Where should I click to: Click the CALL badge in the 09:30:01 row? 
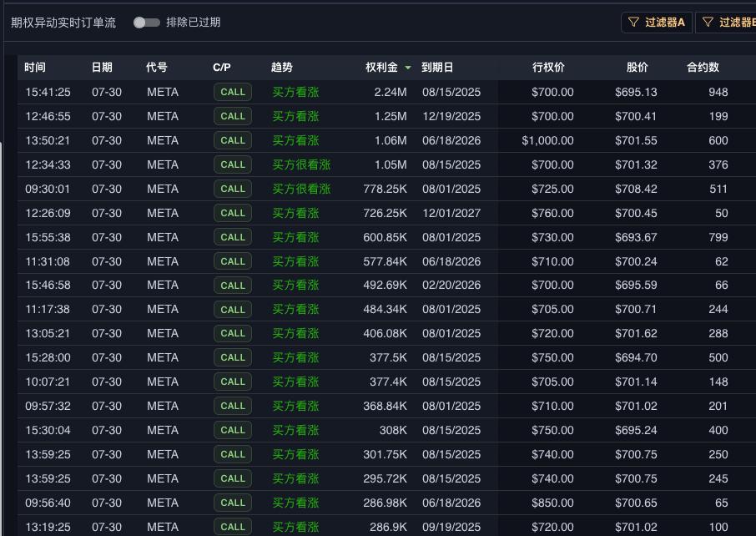(x=233, y=189)
